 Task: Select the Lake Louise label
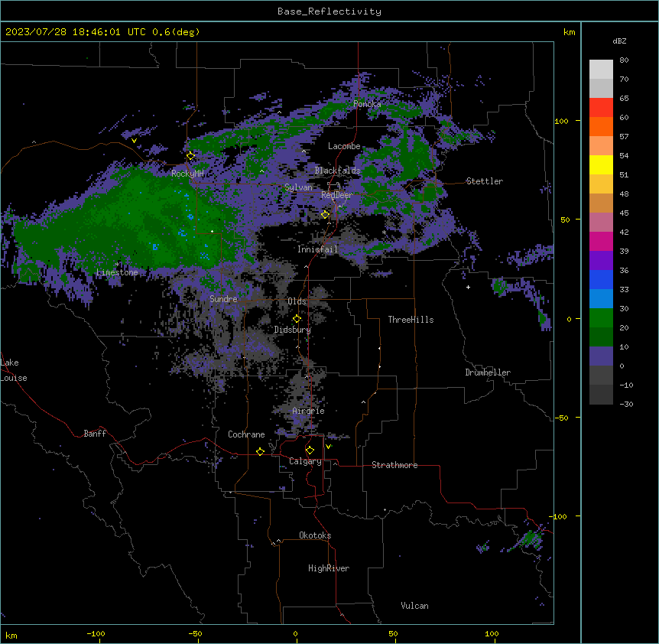[x=14, y=370]
